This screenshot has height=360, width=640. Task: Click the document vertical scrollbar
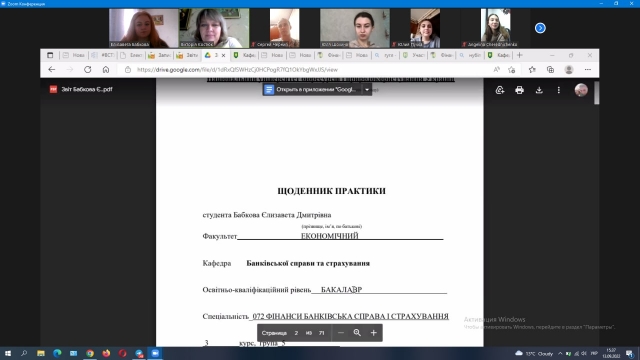[597, 93]
